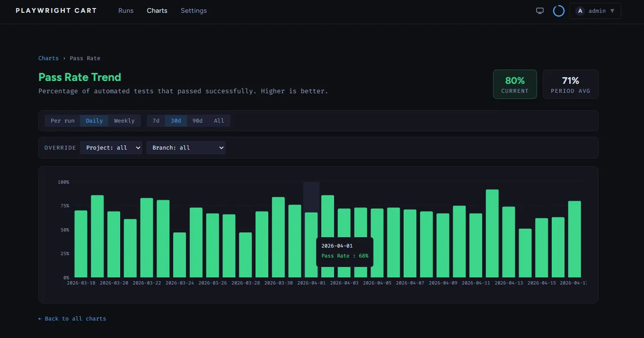Viewport: 644px width, 338px height.
Task: Set range to All
Action: click(219, 121)
